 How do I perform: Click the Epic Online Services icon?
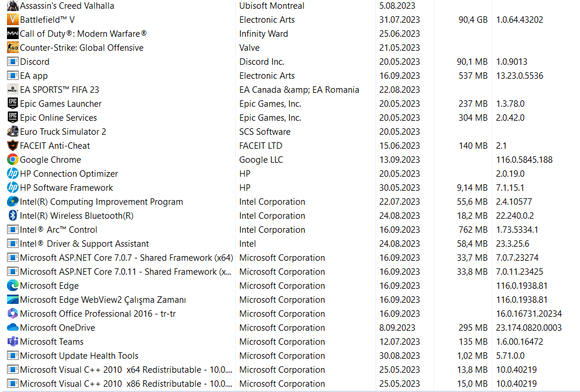[x=13, y=117]
